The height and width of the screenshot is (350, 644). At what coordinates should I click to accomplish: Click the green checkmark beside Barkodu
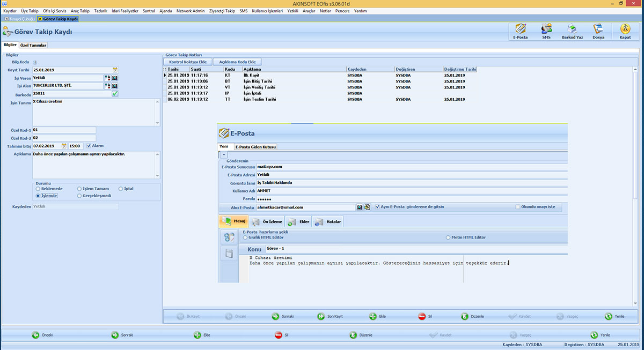coord(115,94)
